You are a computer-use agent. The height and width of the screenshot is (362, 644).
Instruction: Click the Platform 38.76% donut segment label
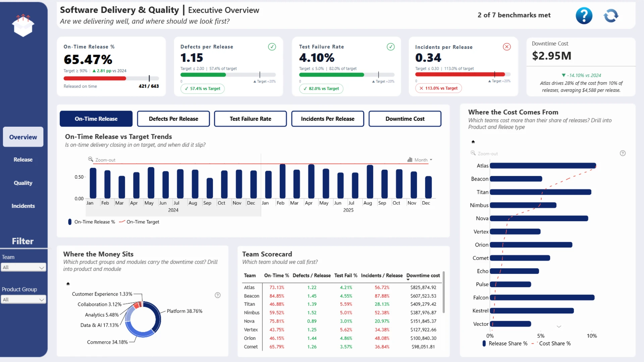click(x=184, y=311)
